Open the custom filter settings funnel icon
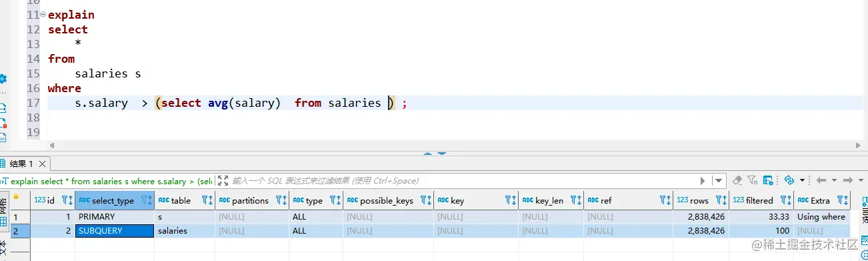This screenshot has height=261, width=868. click(x=753, y=180)
